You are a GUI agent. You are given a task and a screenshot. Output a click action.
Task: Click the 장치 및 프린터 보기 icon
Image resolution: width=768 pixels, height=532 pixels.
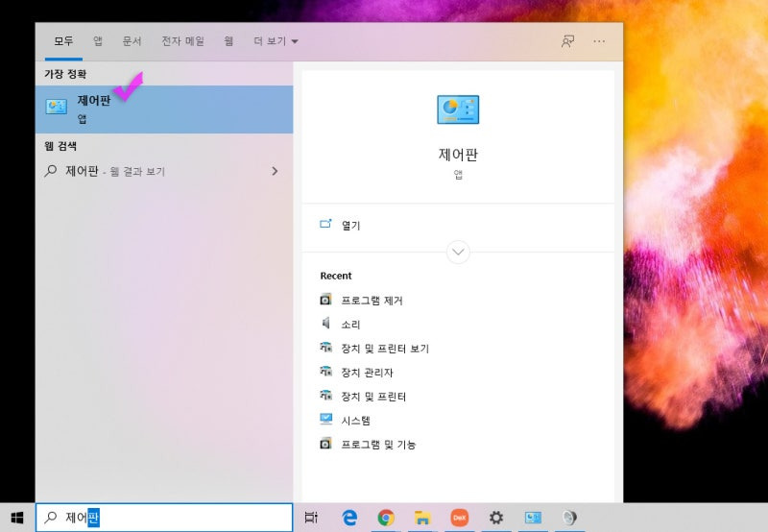pos(325,348)
